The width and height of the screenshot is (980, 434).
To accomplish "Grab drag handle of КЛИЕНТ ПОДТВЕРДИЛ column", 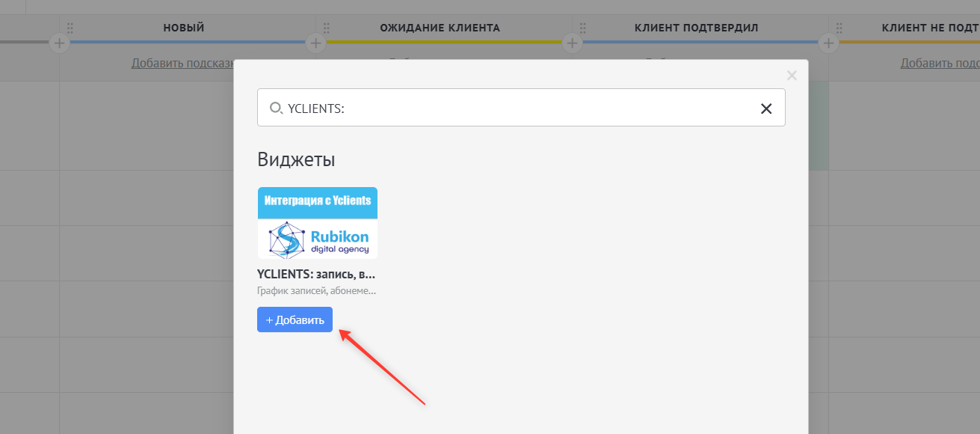I will pyautogui.click(x=583, y=28).
